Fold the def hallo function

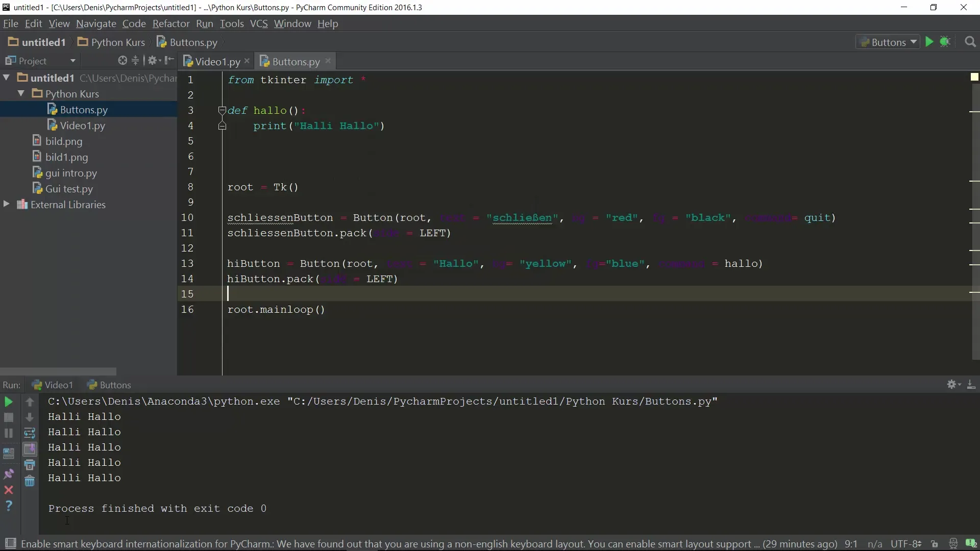[222, 110]
